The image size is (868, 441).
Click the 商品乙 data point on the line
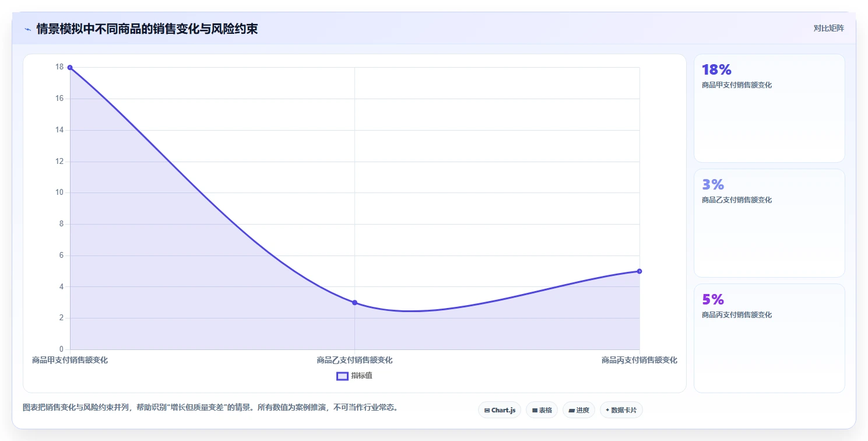354,303
